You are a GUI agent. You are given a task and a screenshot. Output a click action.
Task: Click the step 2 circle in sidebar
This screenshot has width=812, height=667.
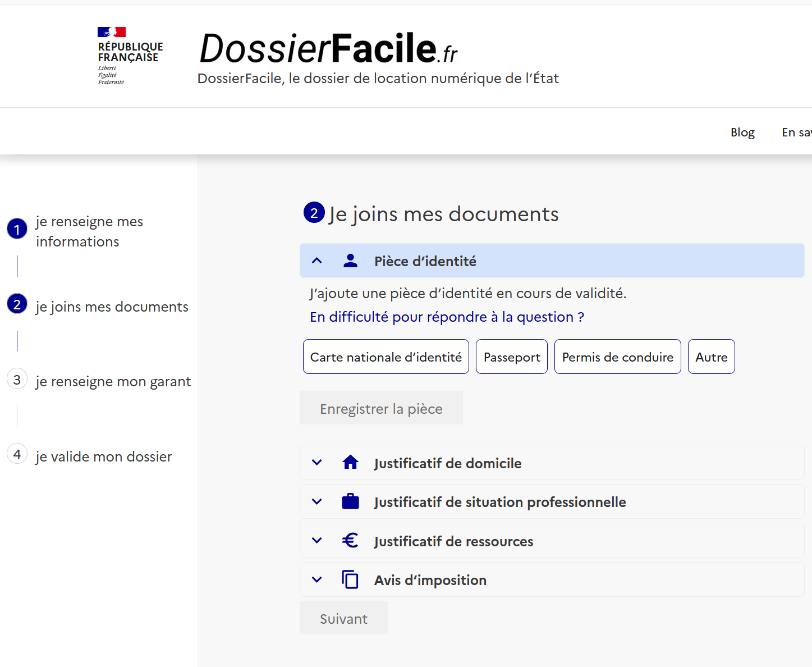[17, 304]
